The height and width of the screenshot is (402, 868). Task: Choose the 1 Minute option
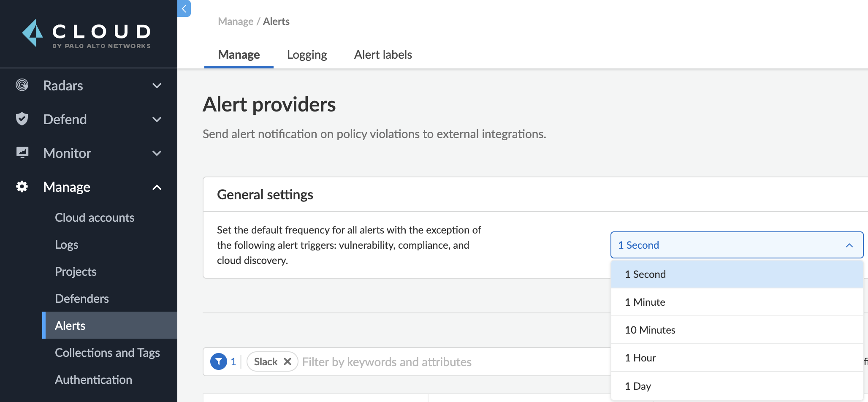[x=737, y=302]
